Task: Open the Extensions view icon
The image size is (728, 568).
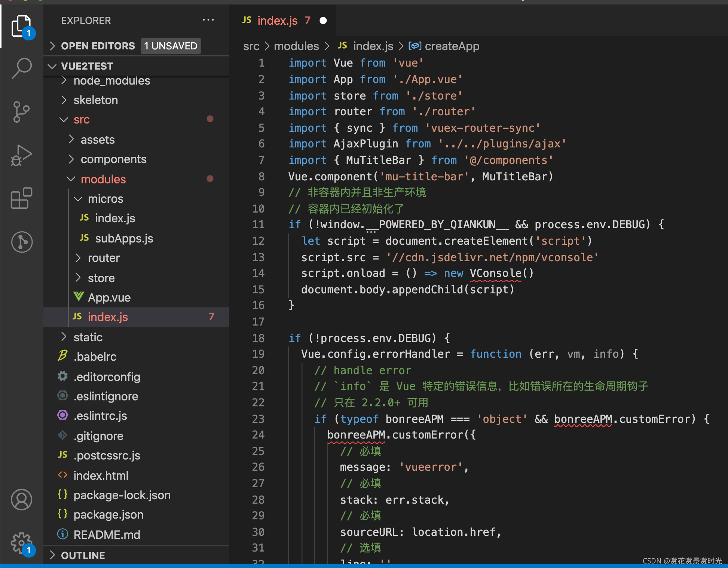Action: 22,198
